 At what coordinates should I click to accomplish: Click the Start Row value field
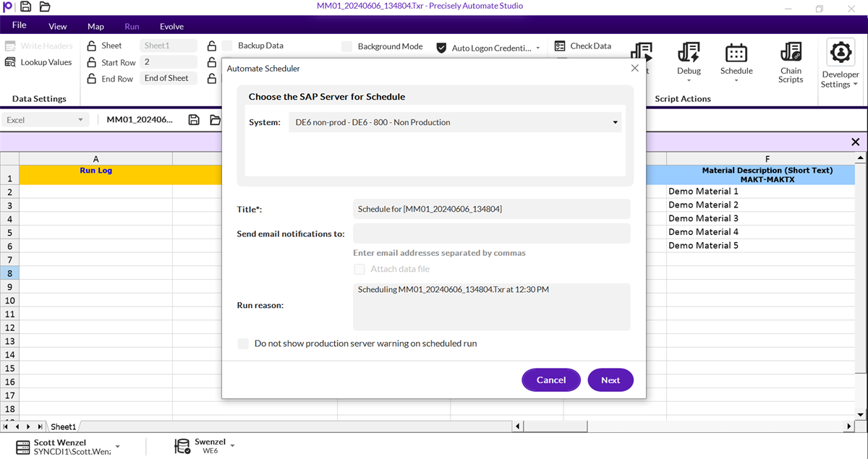(169, 62)
